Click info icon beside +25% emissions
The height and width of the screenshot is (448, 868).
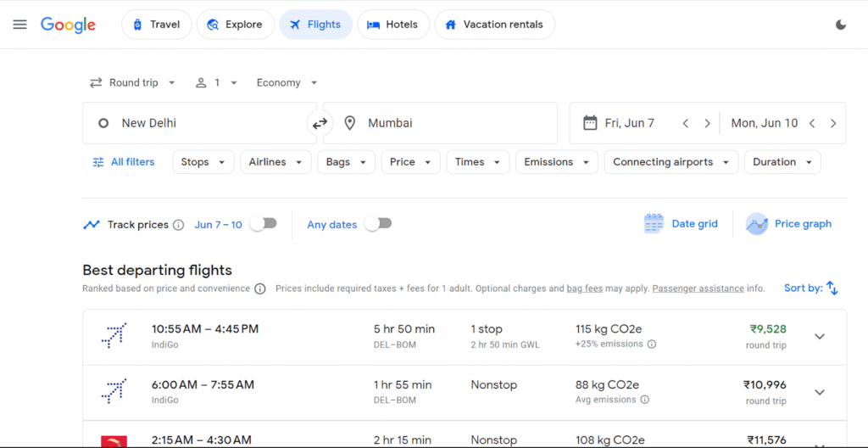tap(652, 344)
